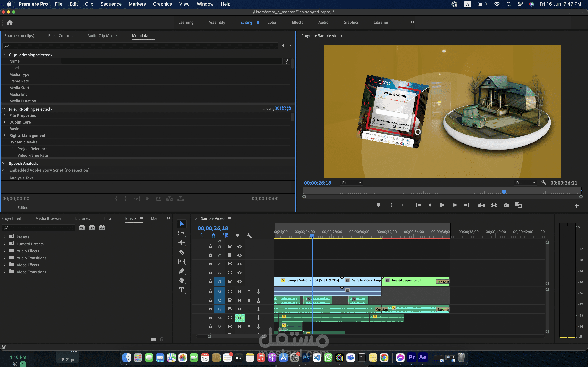The image size is (588, 367).
Task: Select the Razor tool
Action: [181, 252]
